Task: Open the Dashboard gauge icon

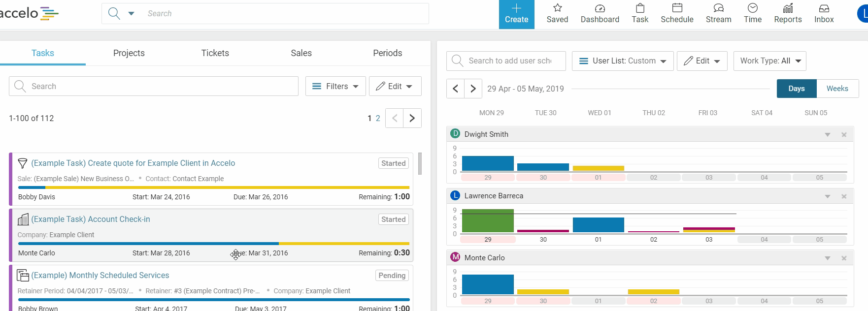Action: (x=600, y=9)
